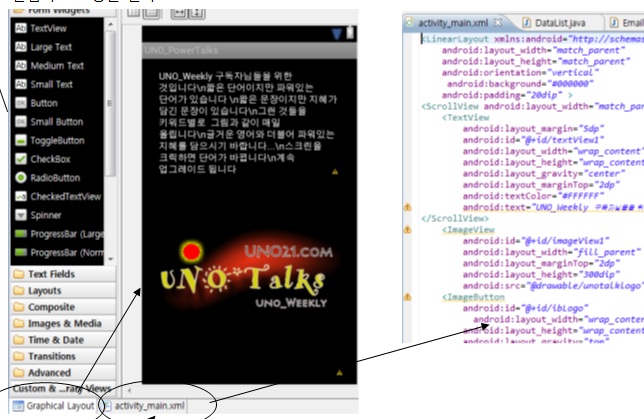
Task: Open the Email editor tab
Action: 626,23
